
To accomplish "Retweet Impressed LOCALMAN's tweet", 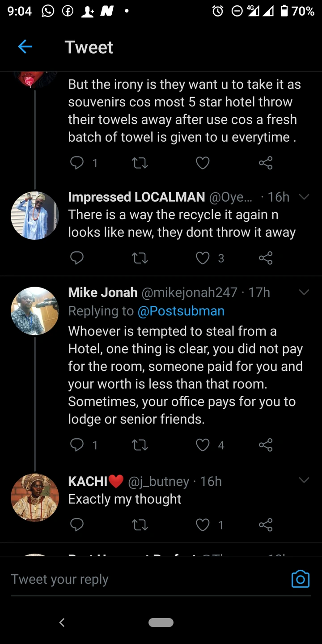I will click(140, 258).
